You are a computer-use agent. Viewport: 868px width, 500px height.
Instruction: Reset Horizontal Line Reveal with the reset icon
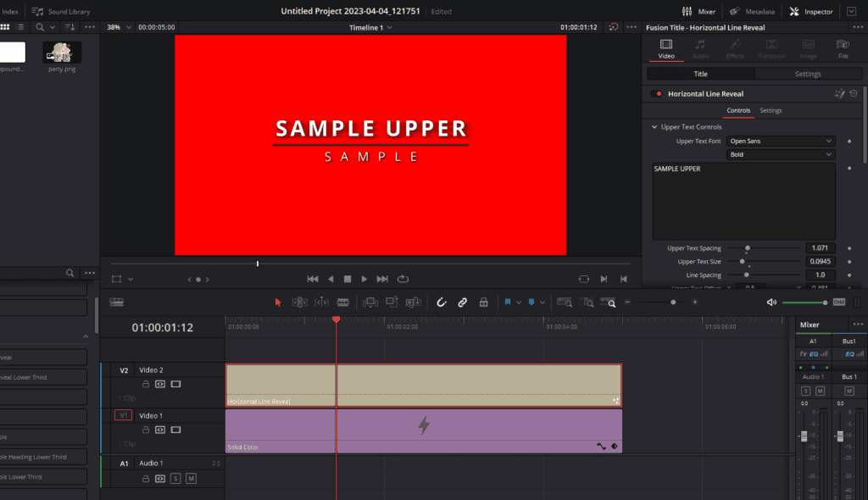854,93
